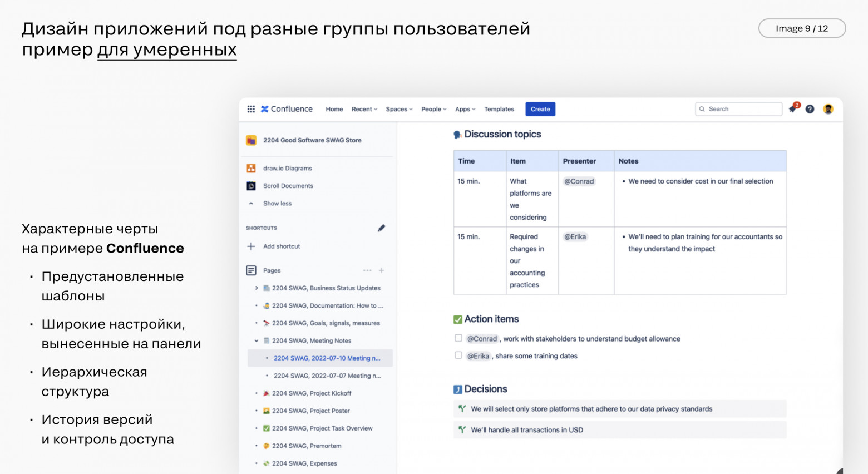Viewport: 868px width, 474px height.
Task: Click the Add shortcut link
Action: pos(280,246)
